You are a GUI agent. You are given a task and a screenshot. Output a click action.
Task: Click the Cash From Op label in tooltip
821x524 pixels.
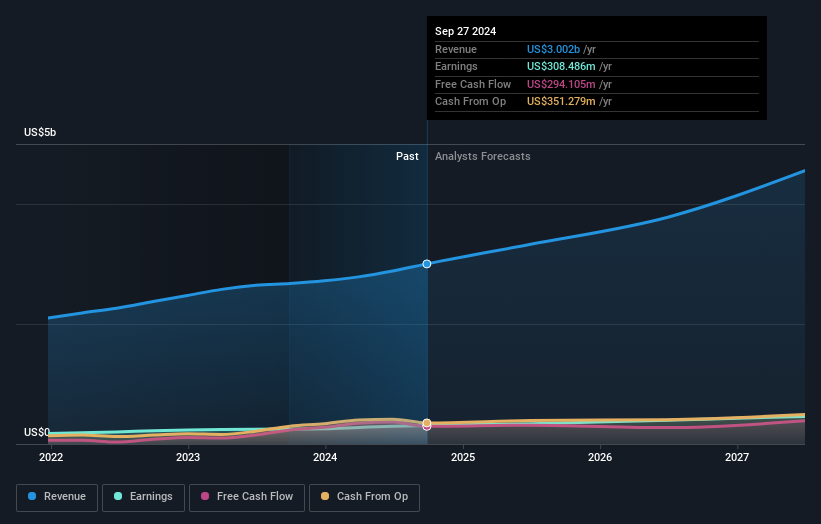tap(470, 102)
